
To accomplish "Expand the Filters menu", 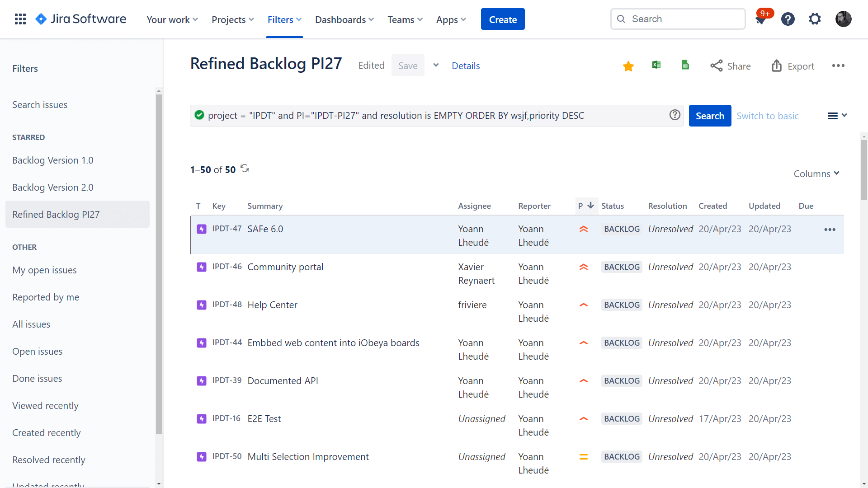I will pos(284,19).
